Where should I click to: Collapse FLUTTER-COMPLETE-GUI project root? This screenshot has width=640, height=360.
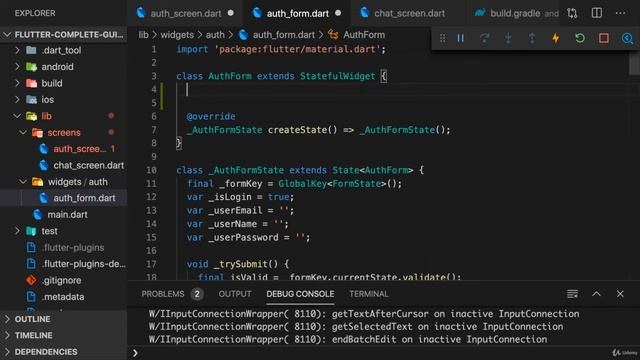coord(63,35)
